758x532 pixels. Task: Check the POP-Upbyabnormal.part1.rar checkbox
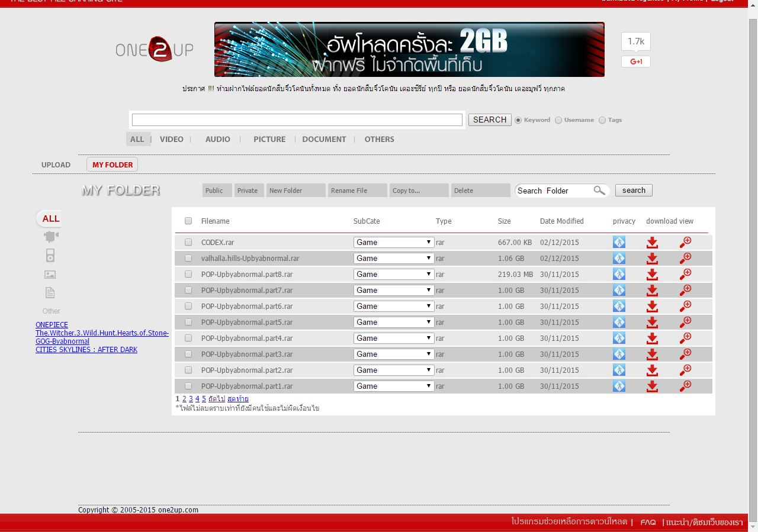(x=188, y=386)
